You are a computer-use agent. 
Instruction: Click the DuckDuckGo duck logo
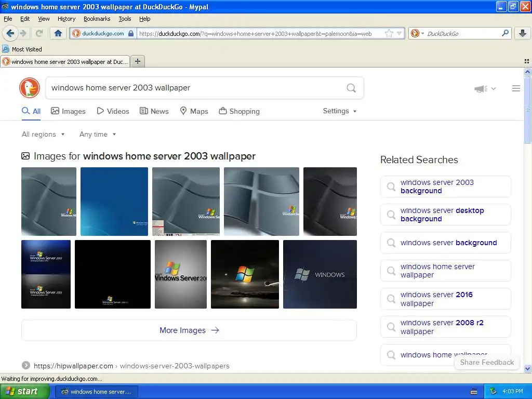click(x=30, y=88)
